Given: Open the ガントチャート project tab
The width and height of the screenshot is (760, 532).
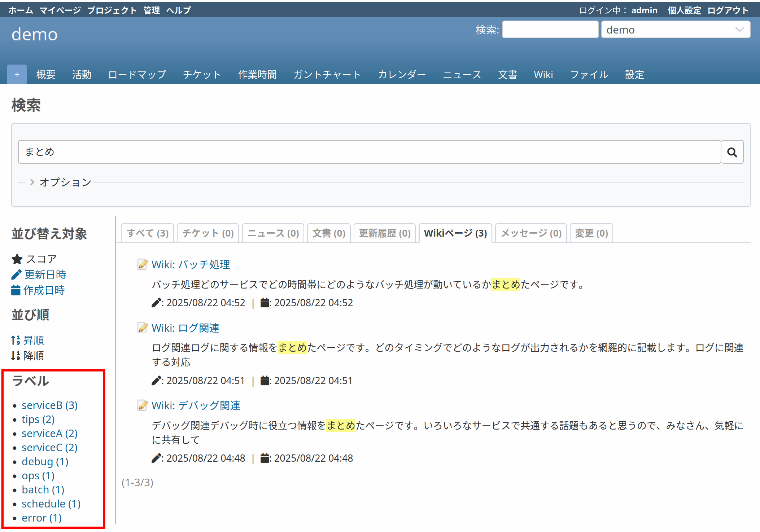Looking at the screenshot, I should point(327,74).
